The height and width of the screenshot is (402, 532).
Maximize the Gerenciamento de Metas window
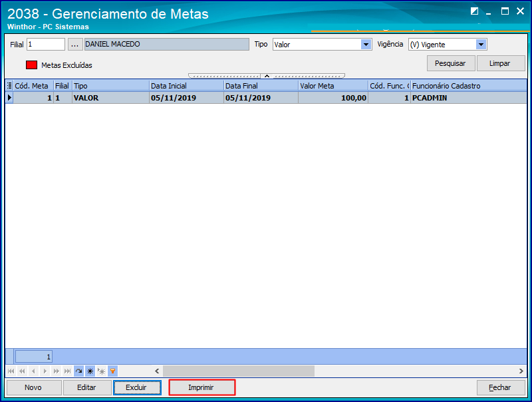pos(505,11)
